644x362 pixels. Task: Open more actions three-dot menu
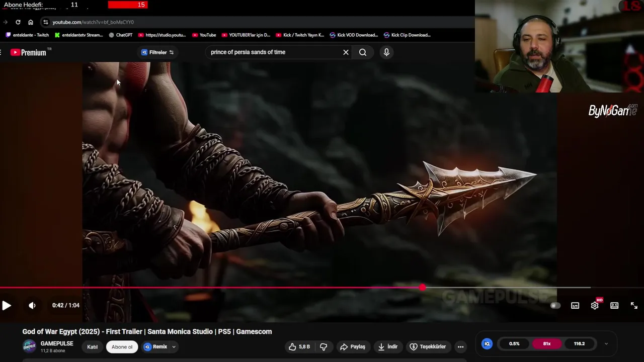[x=460, y=346]
